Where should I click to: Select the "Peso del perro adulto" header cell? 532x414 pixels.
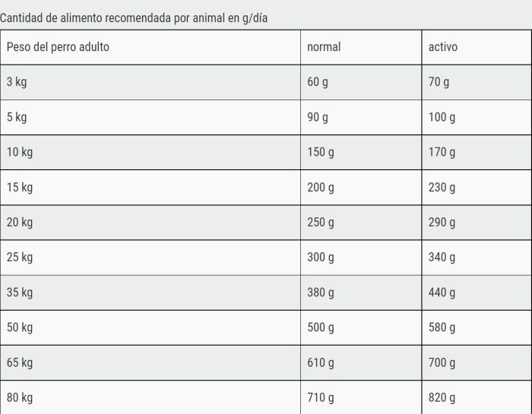(x=150, y=47)
